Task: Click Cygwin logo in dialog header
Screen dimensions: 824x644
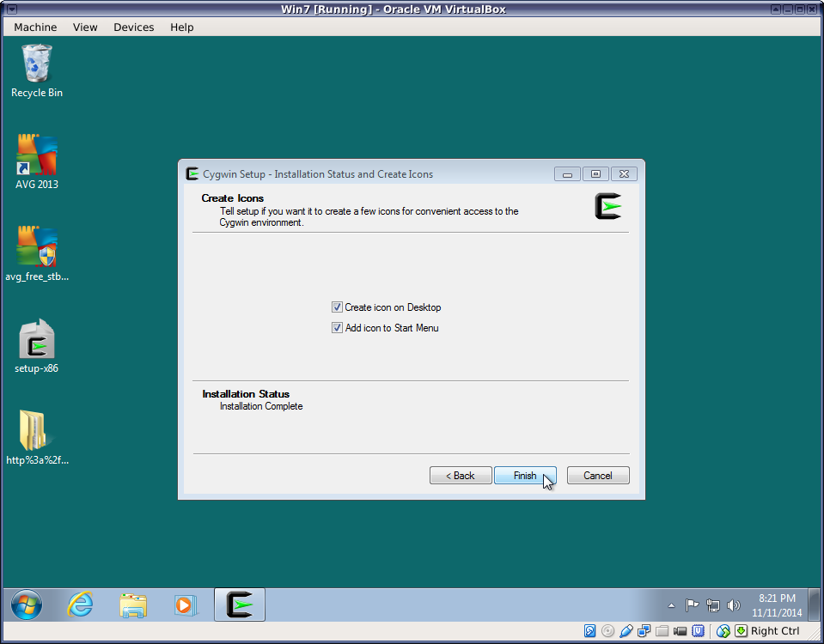Action: point(608,206)
